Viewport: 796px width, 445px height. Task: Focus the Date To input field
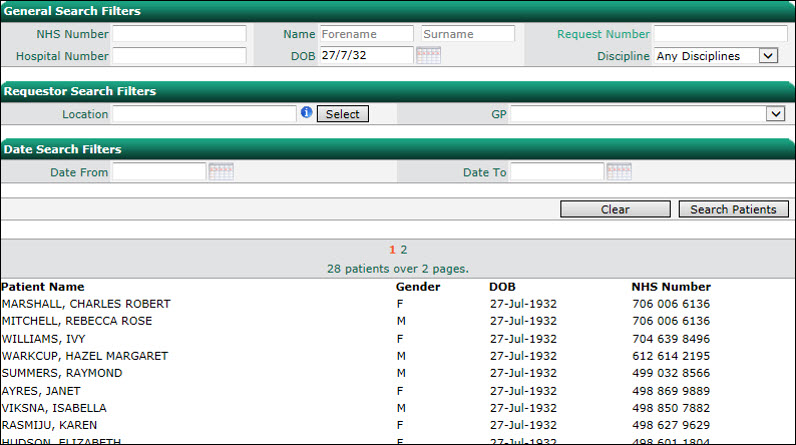[557, 172]
